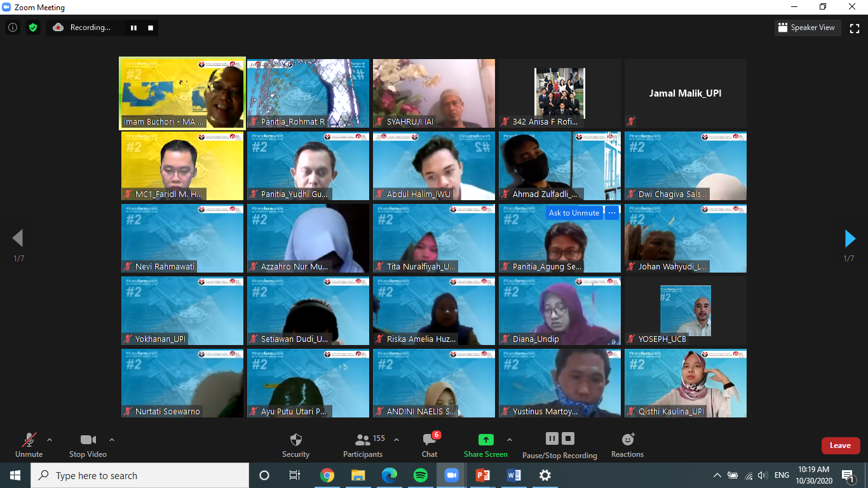Open PowerPoint from taskbar

click(483, 475)
